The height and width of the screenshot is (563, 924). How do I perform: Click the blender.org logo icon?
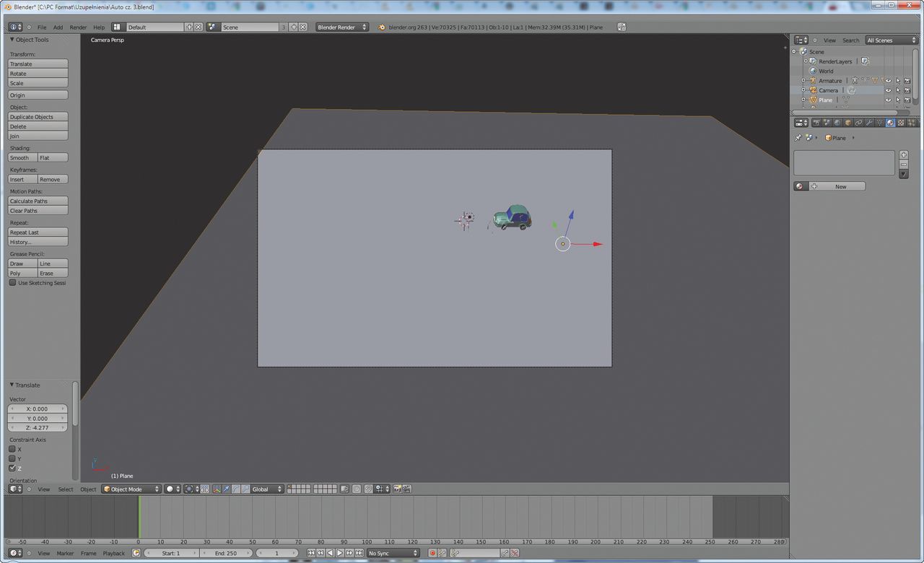pyautogui.click(x=382, y=27)
